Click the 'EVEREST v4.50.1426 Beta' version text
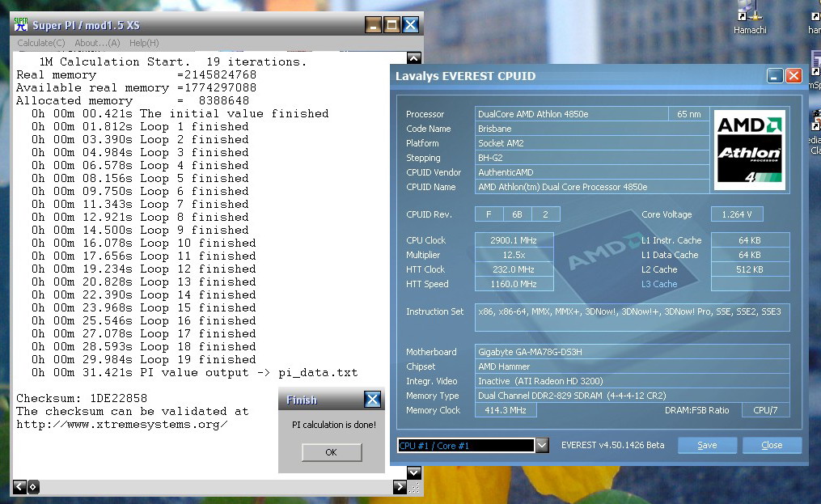 point(612,445)
